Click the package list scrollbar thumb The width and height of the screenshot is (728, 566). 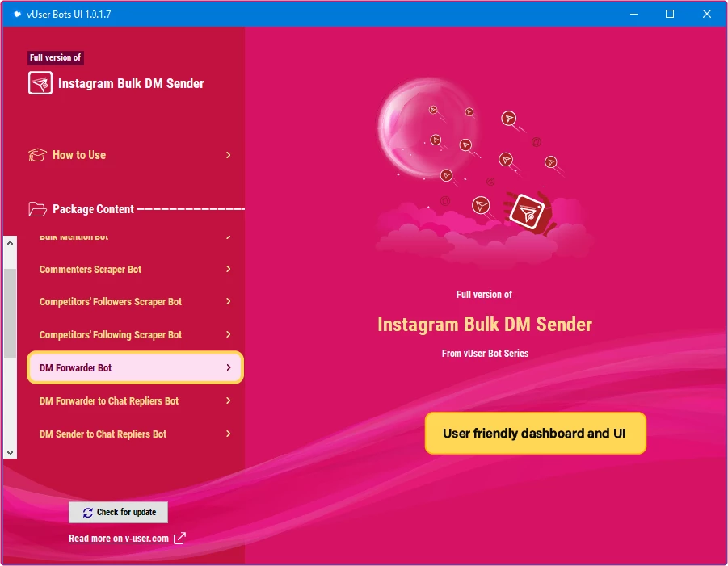coord(11,312)
